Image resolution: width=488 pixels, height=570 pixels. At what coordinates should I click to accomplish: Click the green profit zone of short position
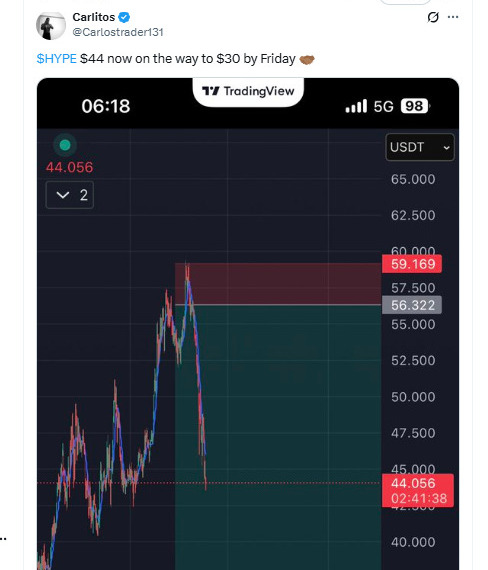278,437
